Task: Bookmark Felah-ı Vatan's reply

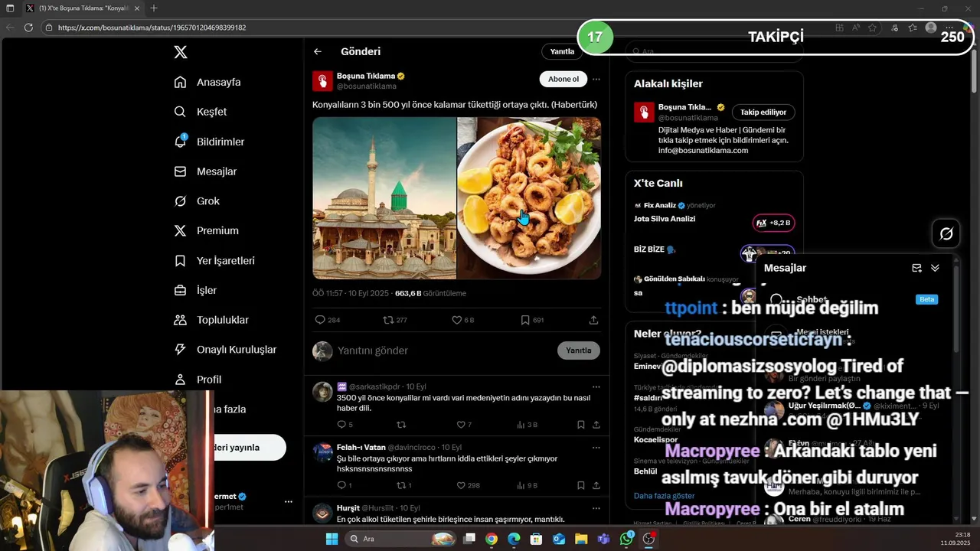Action: tap(581, 485)
